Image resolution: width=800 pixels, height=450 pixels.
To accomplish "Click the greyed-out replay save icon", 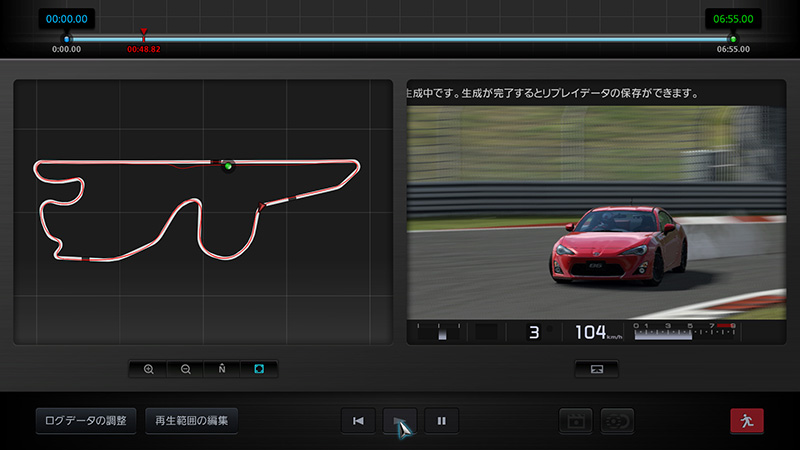I will coord(617,421).
